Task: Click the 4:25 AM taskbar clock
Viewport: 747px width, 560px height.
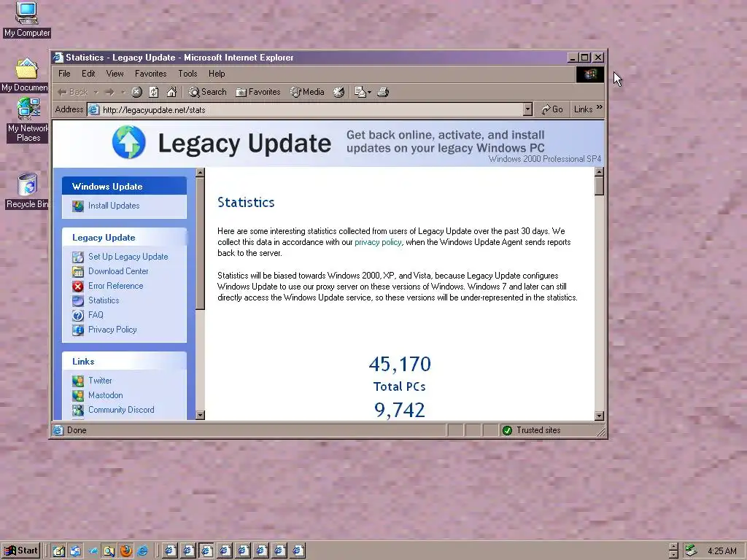Action: [721, 551]
